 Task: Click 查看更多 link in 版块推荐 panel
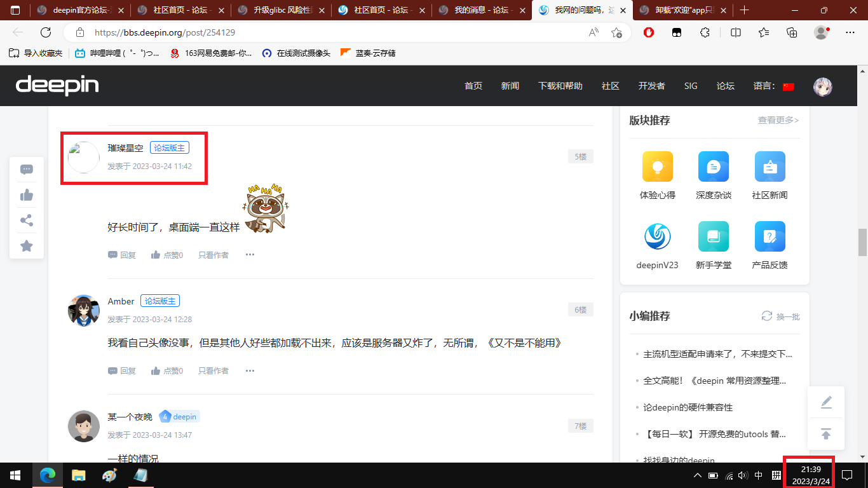coord(778,120)
